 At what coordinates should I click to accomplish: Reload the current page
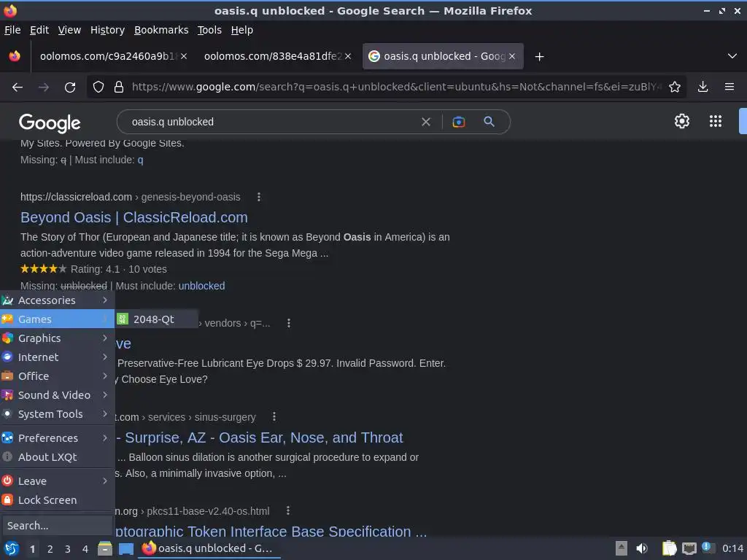tap(70, 87)
